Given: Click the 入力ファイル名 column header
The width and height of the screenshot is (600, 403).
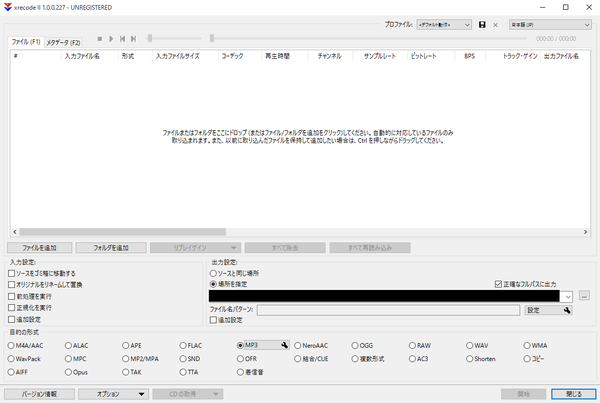Looking at the screenshot, I should 90,56.
